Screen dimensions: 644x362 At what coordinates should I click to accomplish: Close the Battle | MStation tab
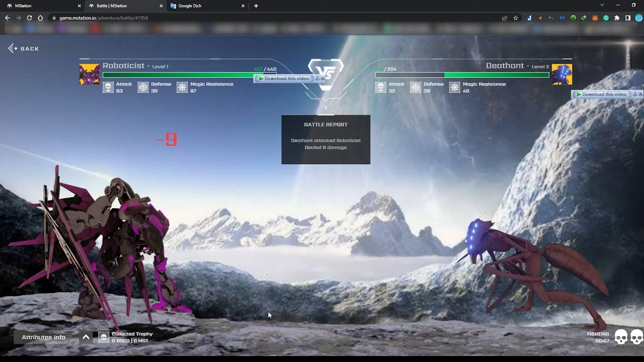[x=161, y=6]
